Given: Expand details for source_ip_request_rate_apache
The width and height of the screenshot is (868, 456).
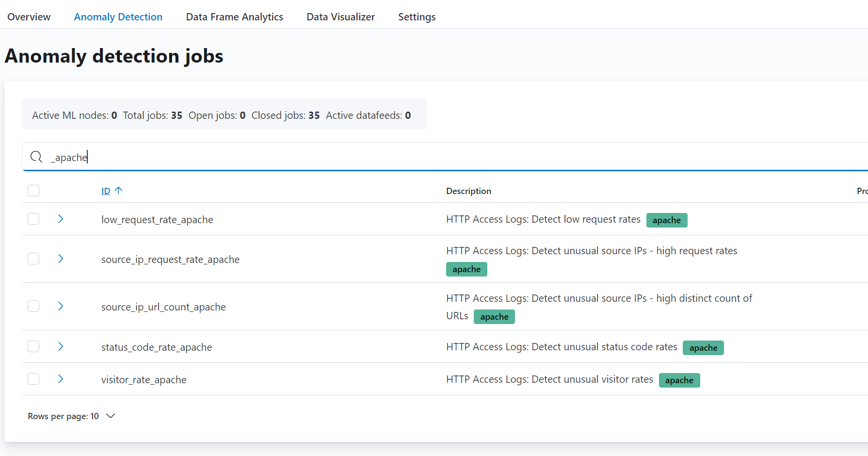Looking at the screenshot, I should pos(61,259).
